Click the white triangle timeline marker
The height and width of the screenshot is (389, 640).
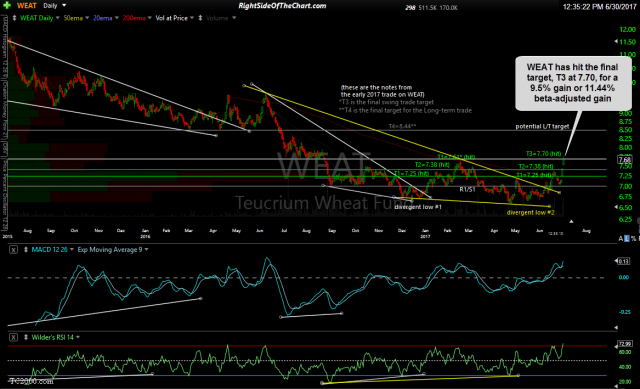571,221
